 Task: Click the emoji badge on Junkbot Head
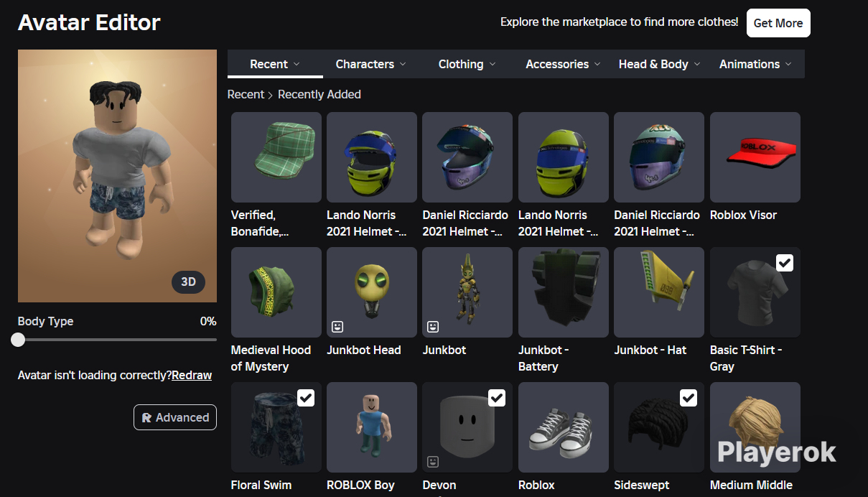click(x=337, y=327)
